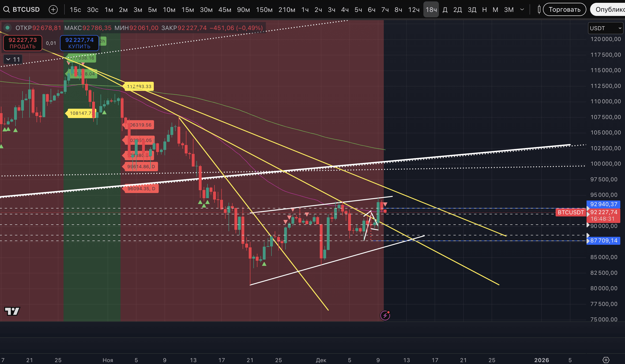This screenshot has height=364, width=625.
Task: Expand the 11 indicators legend
Action: [13, 59]
